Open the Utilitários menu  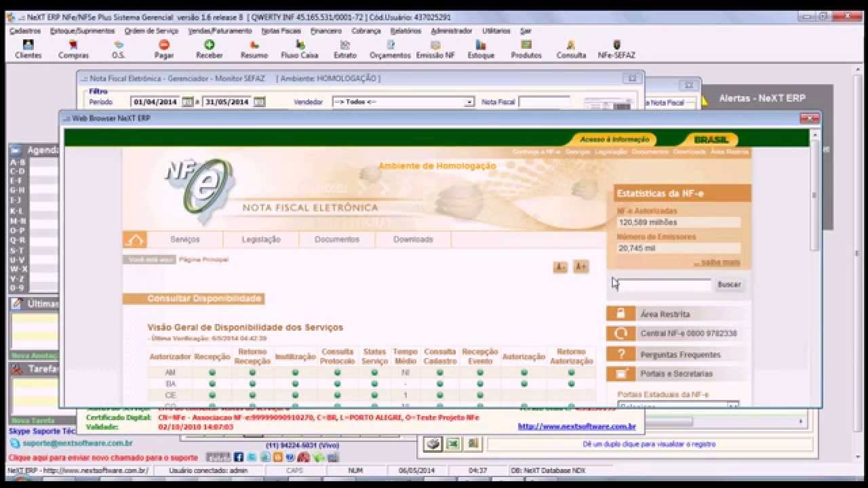pyautogui.click(x=496, y=30)
